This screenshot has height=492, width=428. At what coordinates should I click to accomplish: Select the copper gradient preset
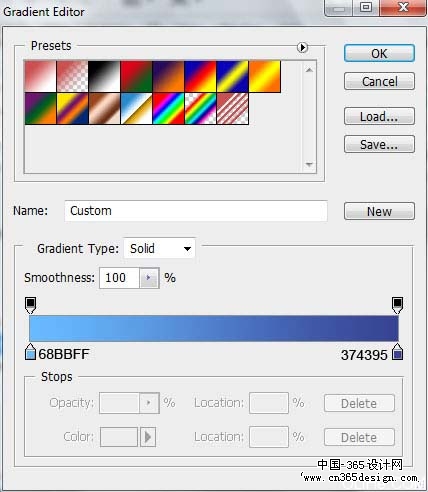click(x=104, y=109)
